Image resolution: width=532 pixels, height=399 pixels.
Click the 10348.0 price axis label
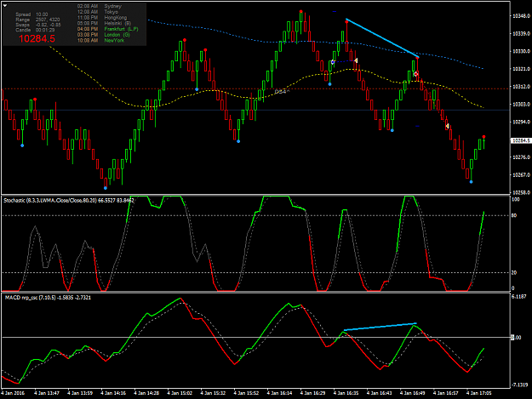521,16
